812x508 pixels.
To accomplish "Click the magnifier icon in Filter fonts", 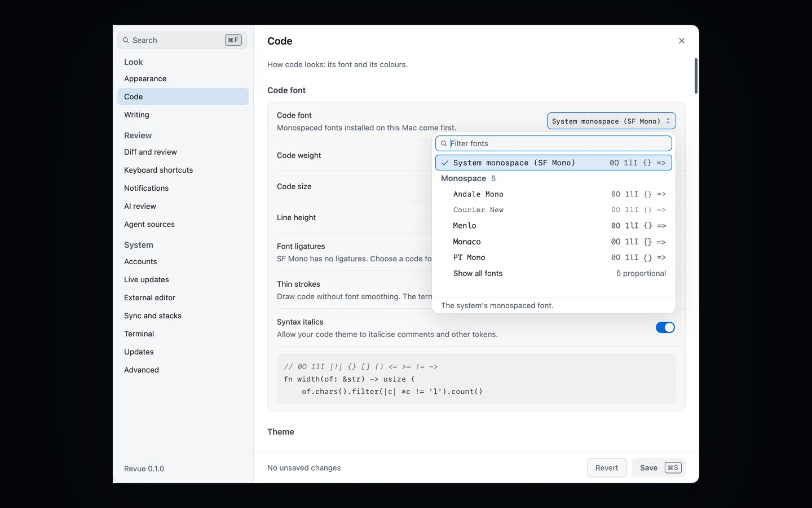I will coord(444,143).
